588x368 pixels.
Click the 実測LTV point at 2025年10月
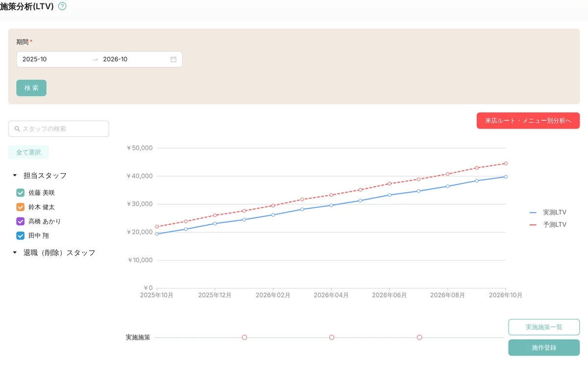point(157,234)
